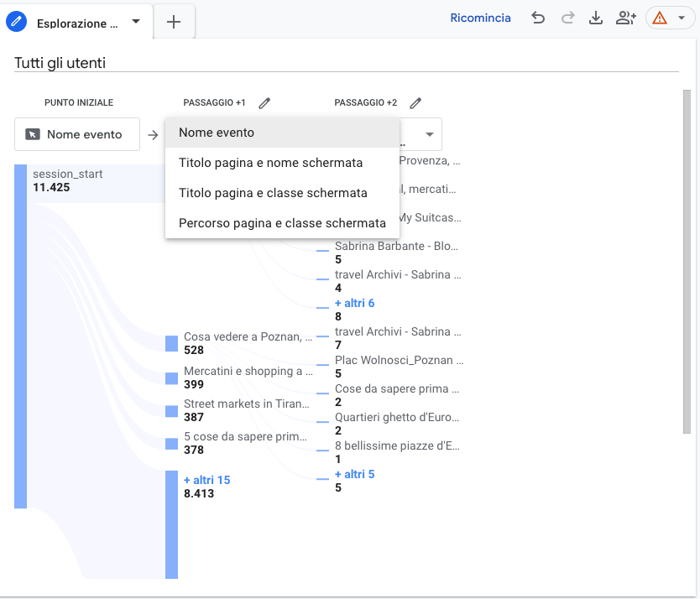Edit Passaggio +1 with pencil icon
700x599 pixels.
click(x=264, y=103)
